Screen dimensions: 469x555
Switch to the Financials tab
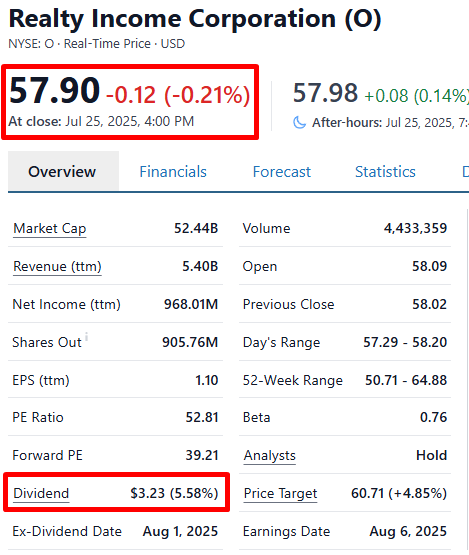pos(173,172)
